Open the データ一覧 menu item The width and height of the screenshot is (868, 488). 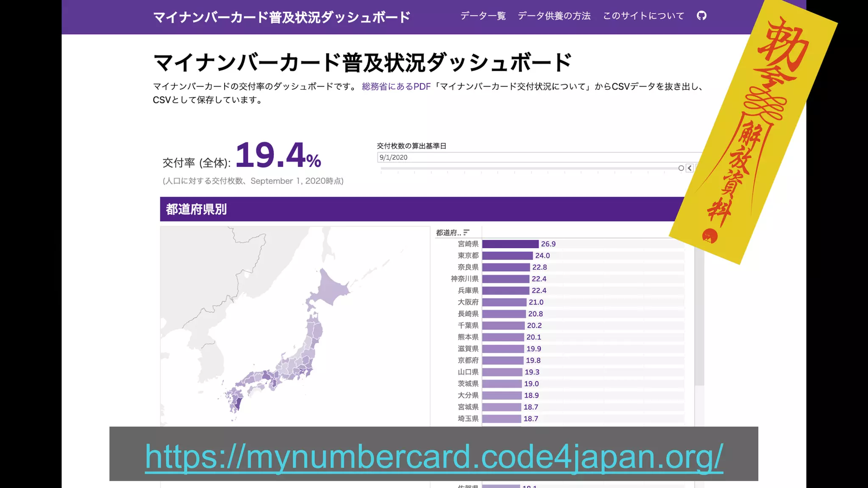click(x=483, y=16)
